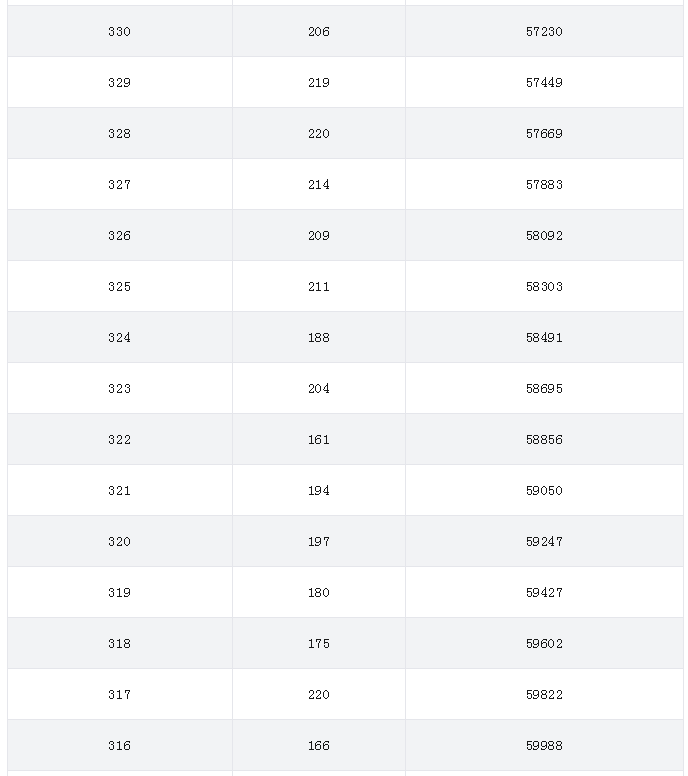
Task: Click the cumulative value 59988
Action: tap(544, 745)
